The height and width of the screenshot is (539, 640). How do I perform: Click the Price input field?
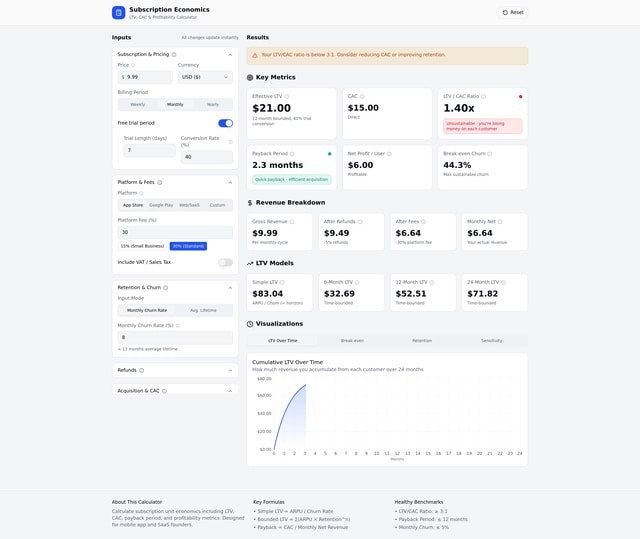(145, 77)
